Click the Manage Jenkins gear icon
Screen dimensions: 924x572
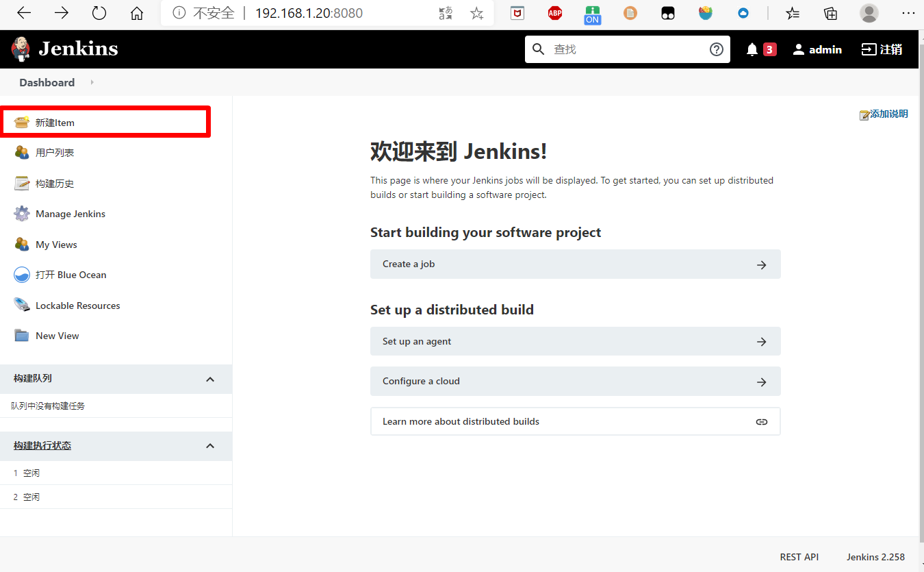point(22,214)
